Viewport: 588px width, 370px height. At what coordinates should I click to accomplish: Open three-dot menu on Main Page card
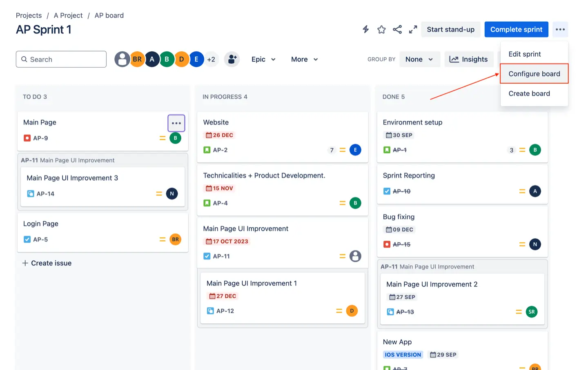176,123
